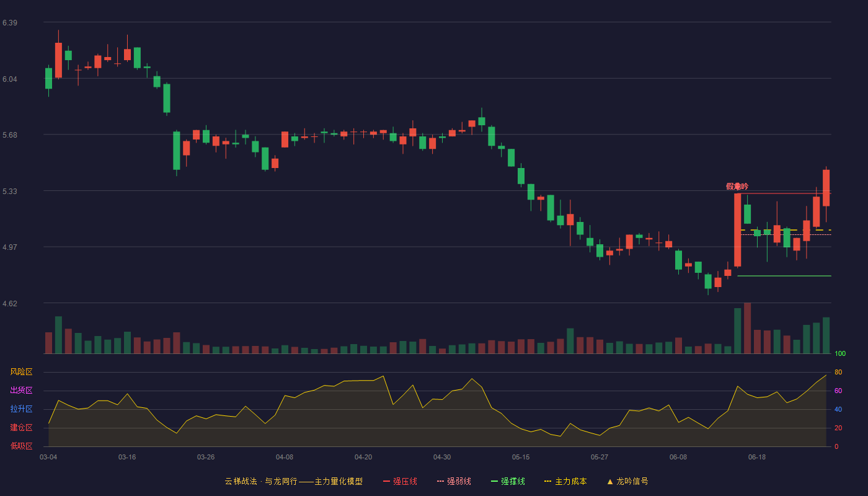
Task: Click the green 强撑线 support line on chart
Action: pos(784,276)
